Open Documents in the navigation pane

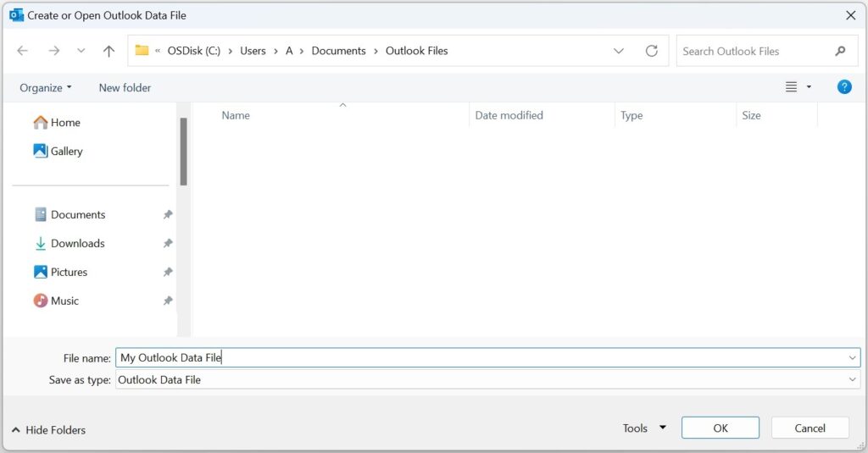tap(70, 214)
